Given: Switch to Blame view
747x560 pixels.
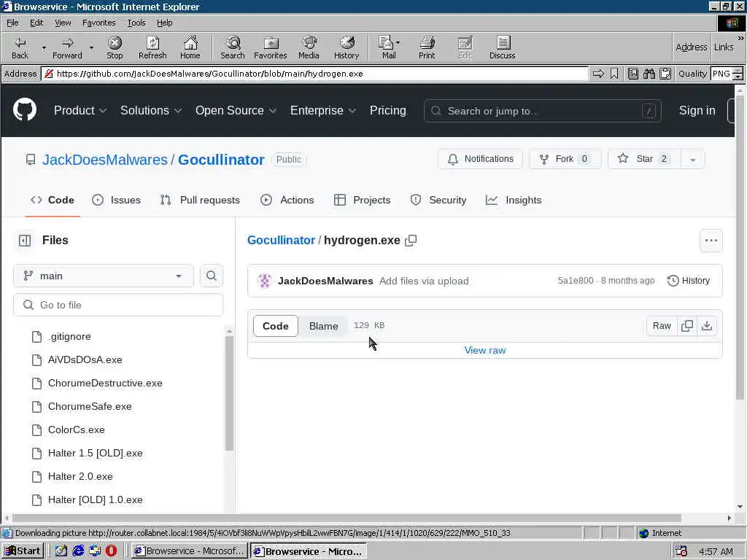Looking at the screenshot, I should [x=323, y=326].
